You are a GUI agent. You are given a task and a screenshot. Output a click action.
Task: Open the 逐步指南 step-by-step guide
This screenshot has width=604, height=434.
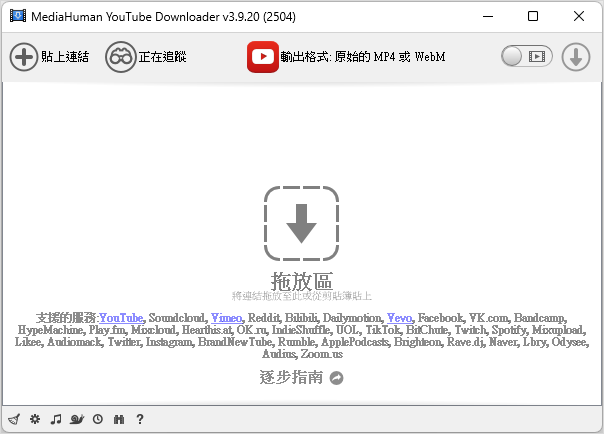tap(291, 377)
